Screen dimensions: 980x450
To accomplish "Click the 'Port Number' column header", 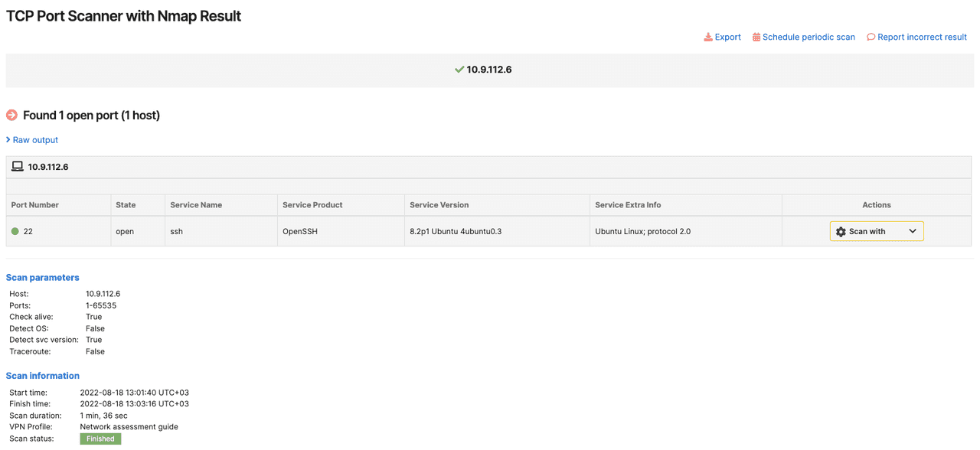I will [36, 204].
